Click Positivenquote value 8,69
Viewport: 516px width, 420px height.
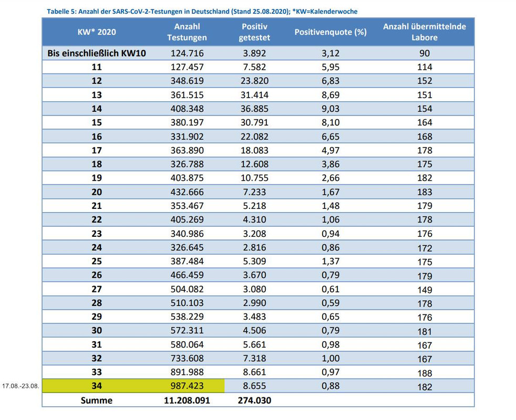(x=331, y=95)
